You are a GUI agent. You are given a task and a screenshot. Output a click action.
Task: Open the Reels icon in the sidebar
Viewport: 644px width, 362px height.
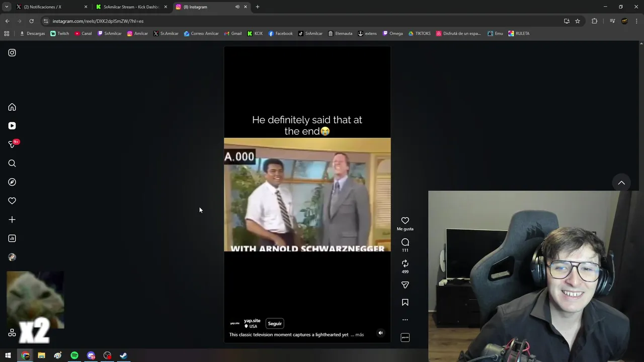click(x=12, y=126)
